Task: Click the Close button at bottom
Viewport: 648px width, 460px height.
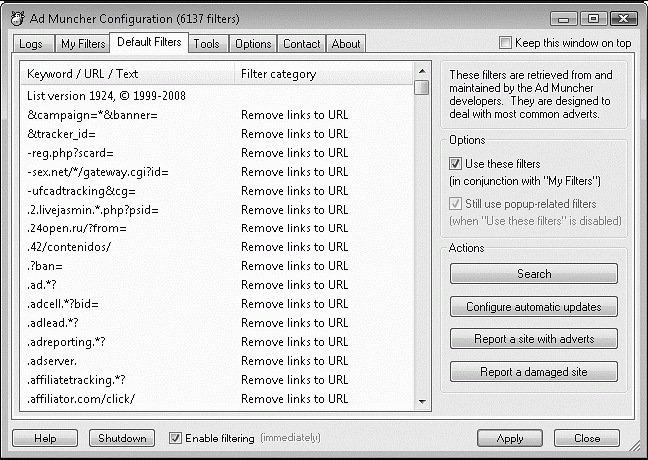Action: (587, 438)
